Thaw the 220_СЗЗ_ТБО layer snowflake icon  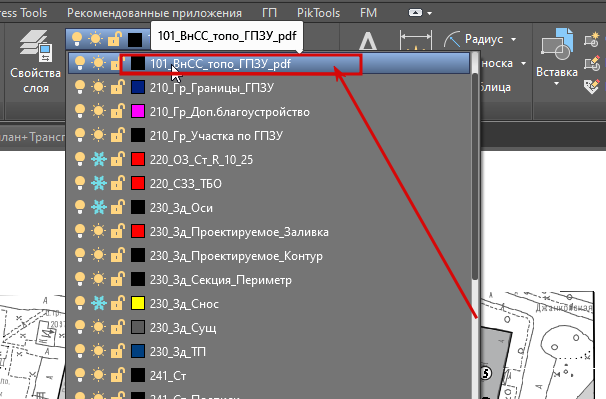[98, 183]
